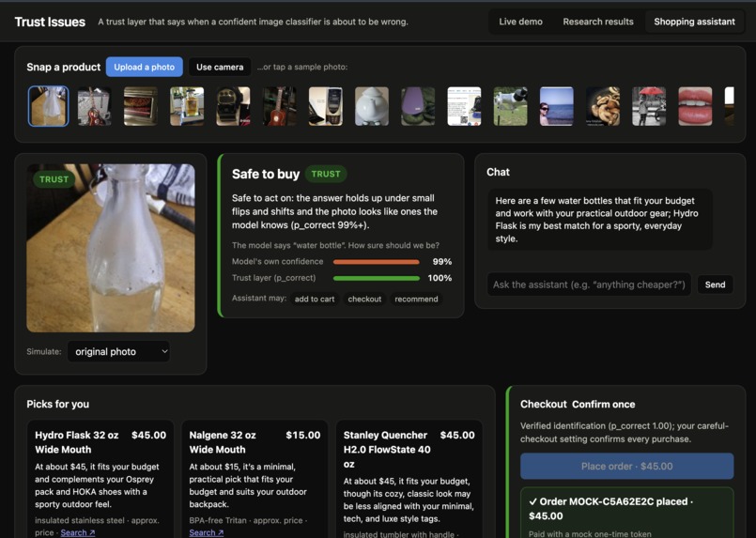Choose the toaster oven sample photo
Screen dimensions: 756x538
[x=141, y=106]
